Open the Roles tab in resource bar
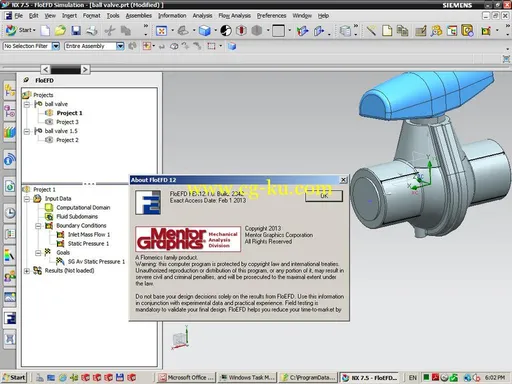The height and width of the screenshot is (384, 512). (10, 276)
